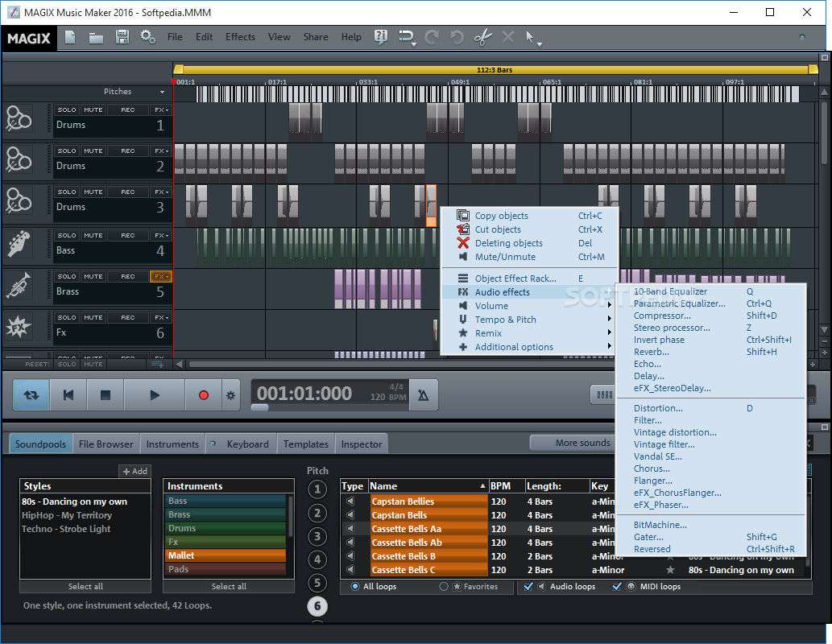Start recording with the red record button

[x=203, y=395]
